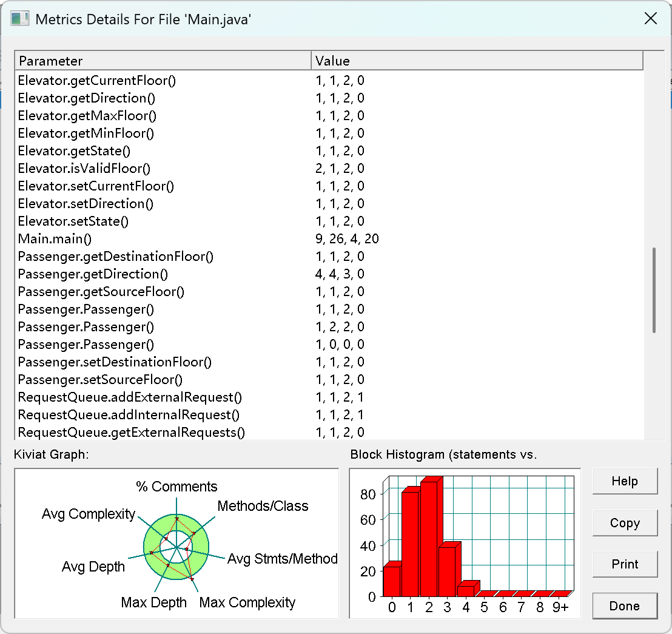Click the Help button
The height and width of the screenshot is (634, 672).
(x=625, y=481)
